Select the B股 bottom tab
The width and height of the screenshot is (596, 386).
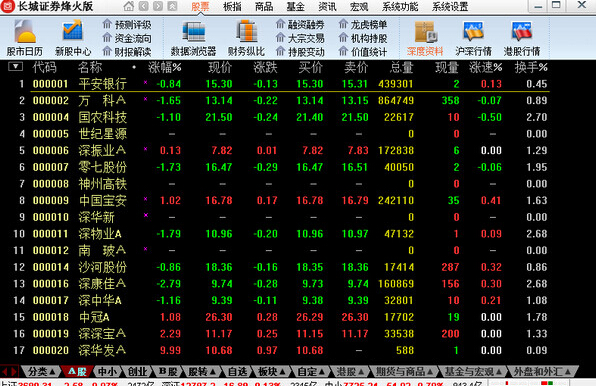pyautogui.click(x=168, y=371)
